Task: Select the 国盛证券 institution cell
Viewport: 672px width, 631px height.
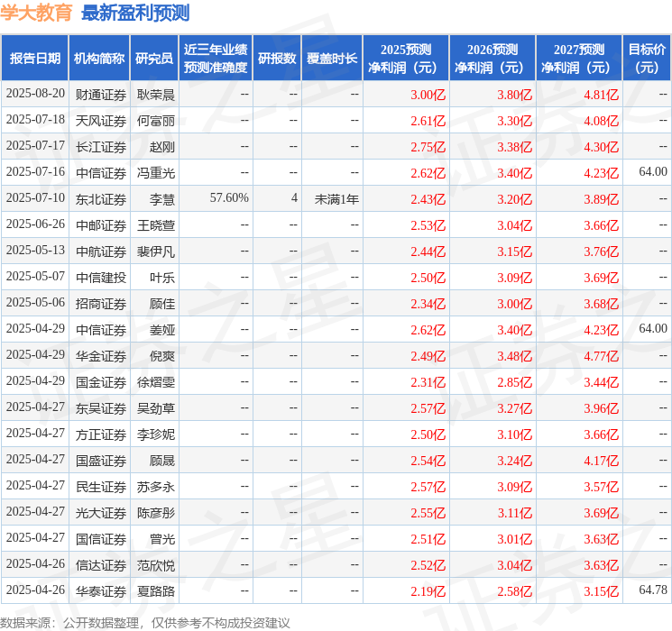Action: click(101, 461)
